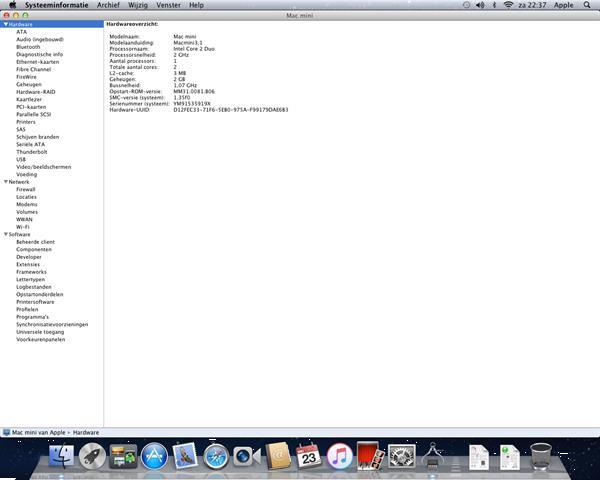600x480 pixels.
Task: Open Finder from the Dock
Action: point(61,456)
